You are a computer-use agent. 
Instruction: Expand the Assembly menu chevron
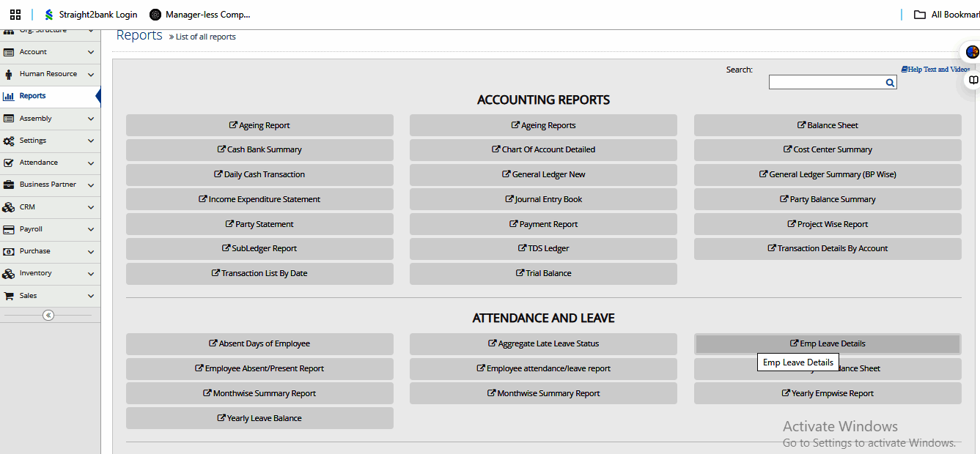[91, 119]
